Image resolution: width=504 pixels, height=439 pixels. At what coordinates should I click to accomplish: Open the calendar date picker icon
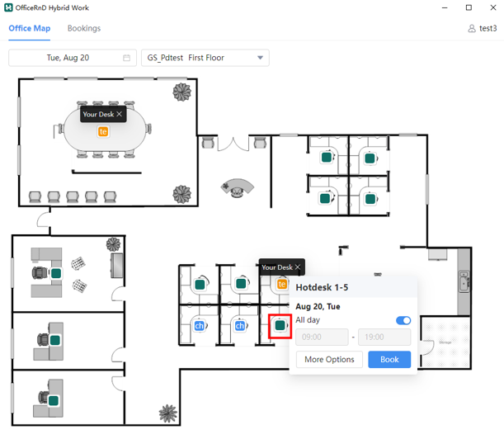[x=127, y=58]
